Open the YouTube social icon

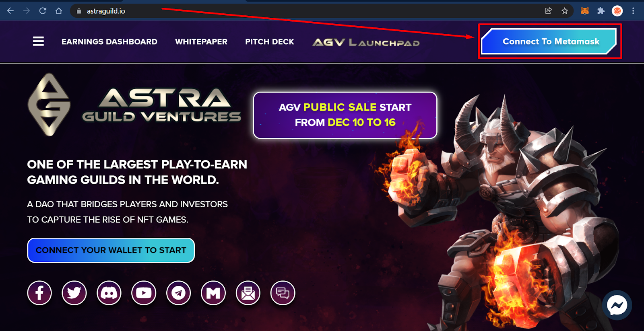point(144,293)
